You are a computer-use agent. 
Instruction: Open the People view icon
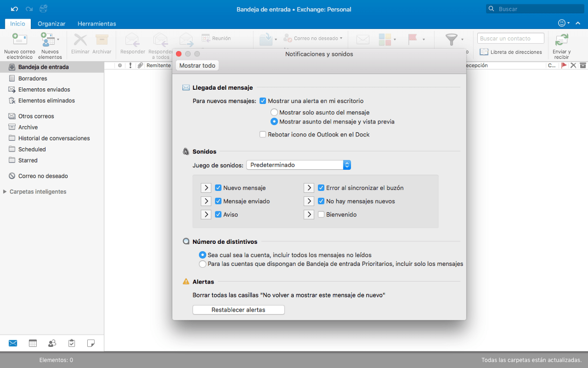point(52,343)
